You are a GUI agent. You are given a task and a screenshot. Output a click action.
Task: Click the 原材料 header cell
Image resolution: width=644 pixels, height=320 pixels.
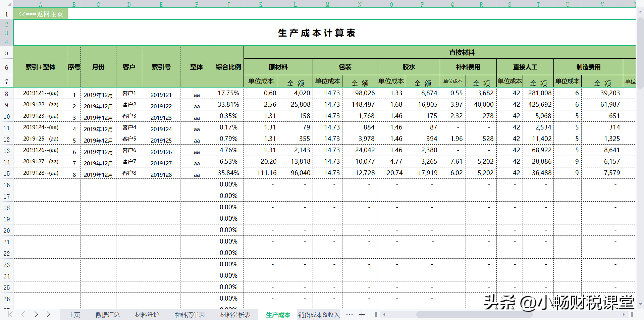point(278,67)
